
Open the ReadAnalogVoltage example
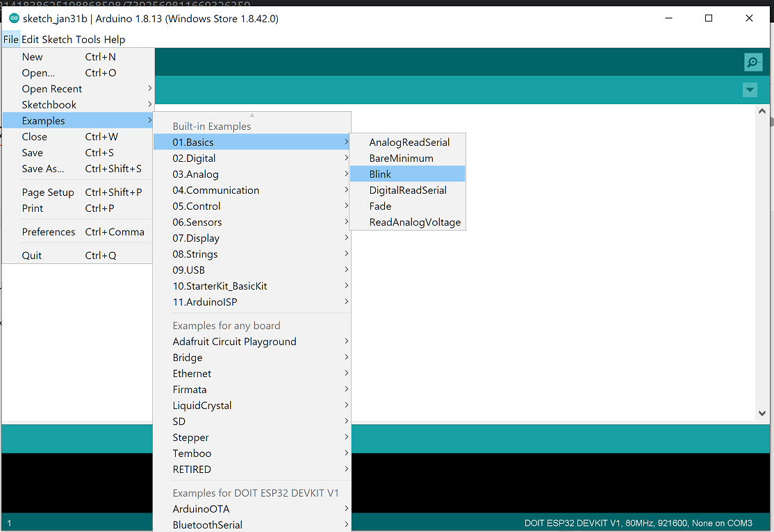(x=408, y=222)
